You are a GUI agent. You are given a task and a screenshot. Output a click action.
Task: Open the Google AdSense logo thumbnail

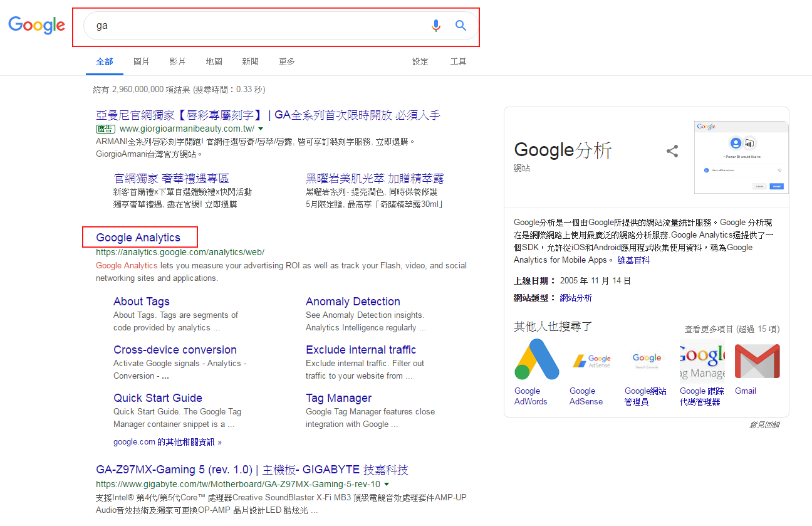(x=591, y=360)
